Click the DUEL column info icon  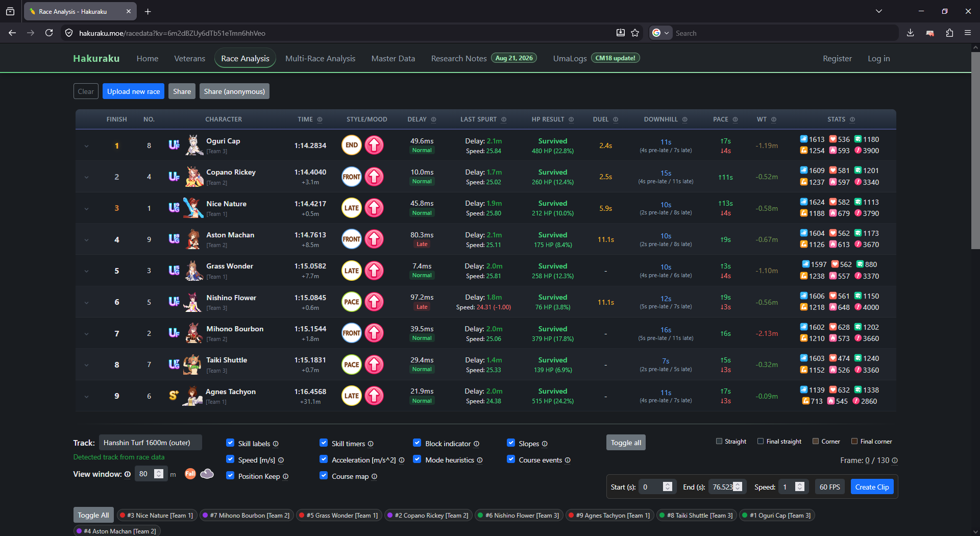(x=616, y=119)
